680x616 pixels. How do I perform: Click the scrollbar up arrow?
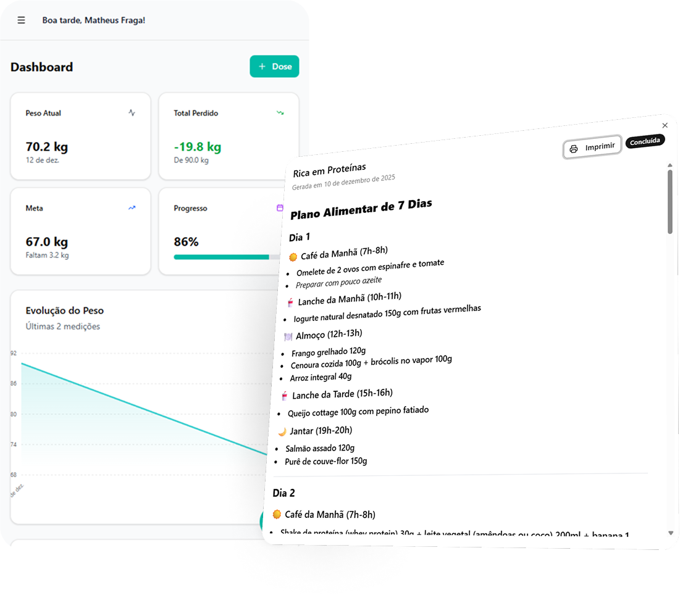tap(670, 165)
